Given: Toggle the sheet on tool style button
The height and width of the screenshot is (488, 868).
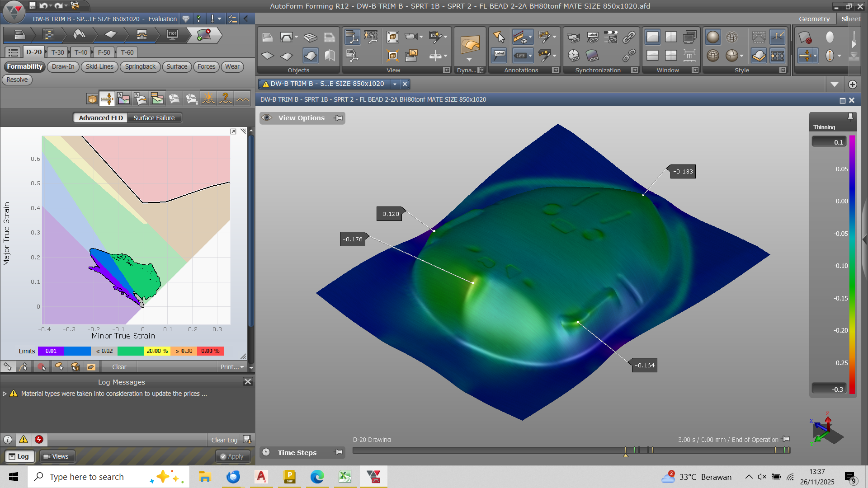Looking at the screenshot, I should click(759, 56).
